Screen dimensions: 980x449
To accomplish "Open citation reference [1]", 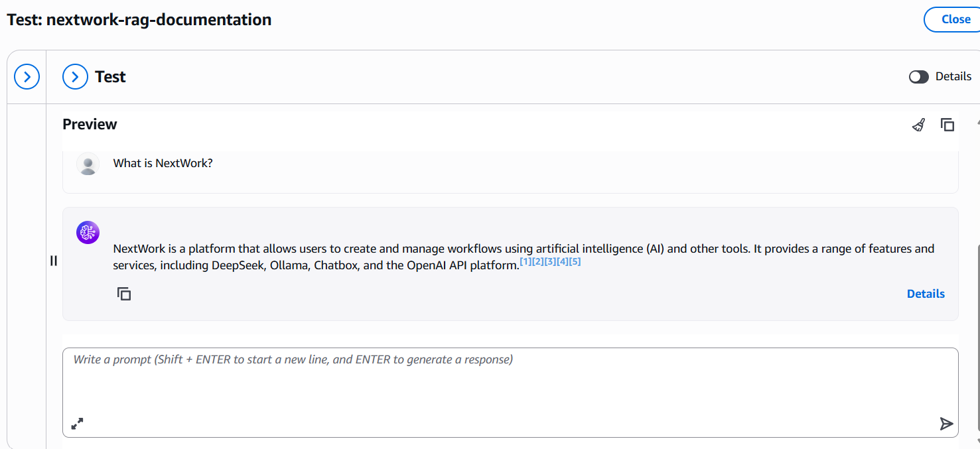I will coord(525,262).
